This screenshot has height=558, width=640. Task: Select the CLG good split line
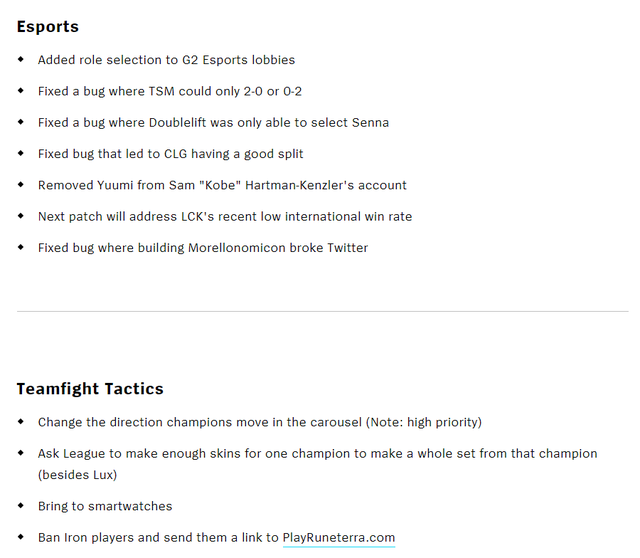[170, 154]
